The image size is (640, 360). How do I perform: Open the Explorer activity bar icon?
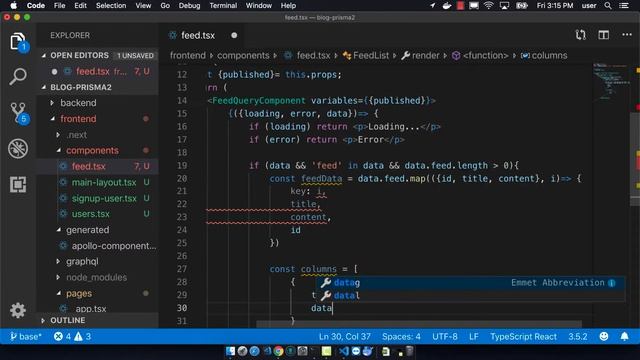18,41
